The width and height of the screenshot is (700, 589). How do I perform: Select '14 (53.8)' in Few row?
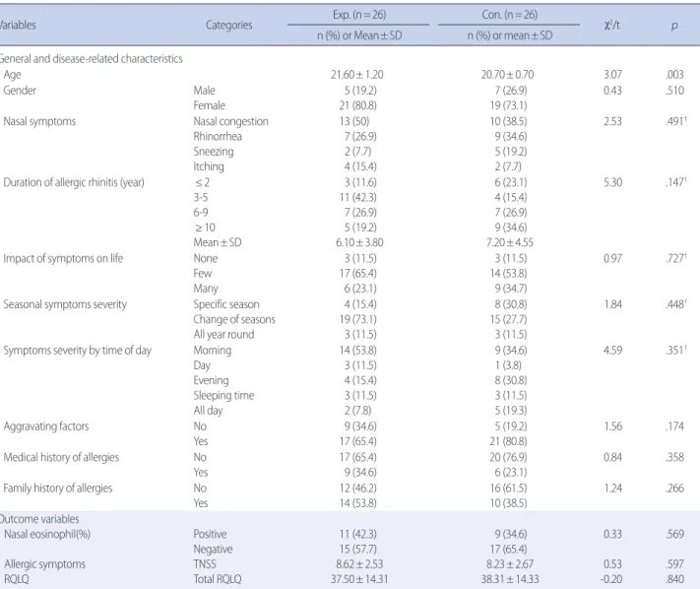(x=508, y=273)
